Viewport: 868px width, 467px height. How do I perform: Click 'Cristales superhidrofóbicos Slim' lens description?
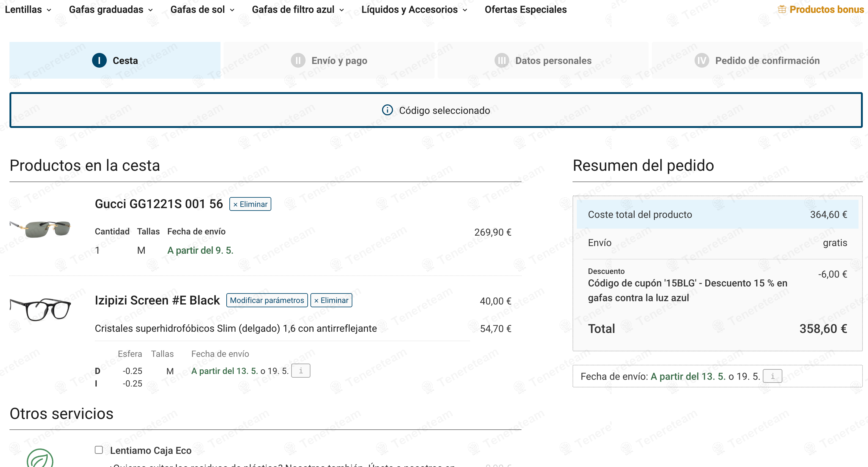[236, 328]
